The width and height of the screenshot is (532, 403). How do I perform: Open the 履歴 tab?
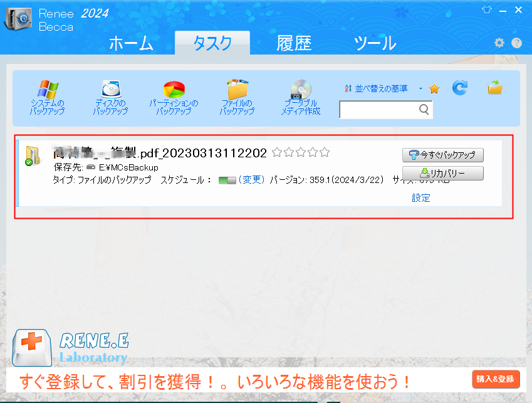pos(294,43)
